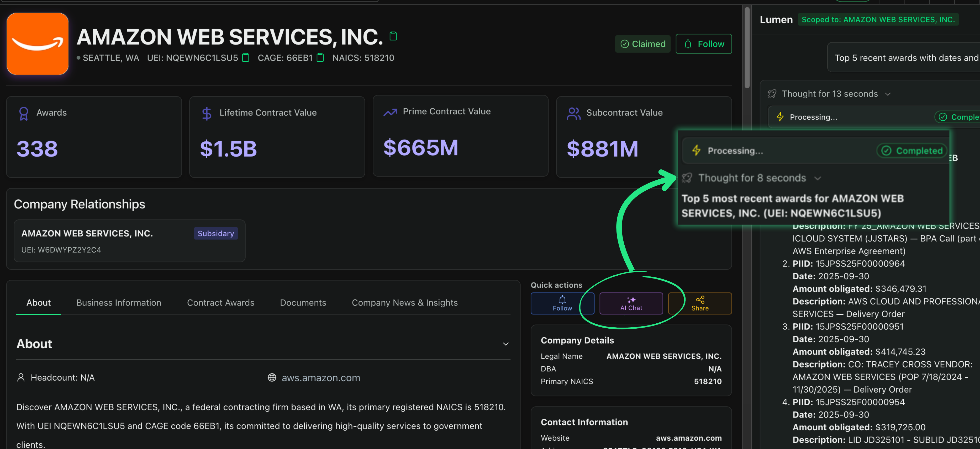This screenshot has width=980, height=449.
Task: Click the lightning icon by Processing in callout
Action: pos(696,150)
